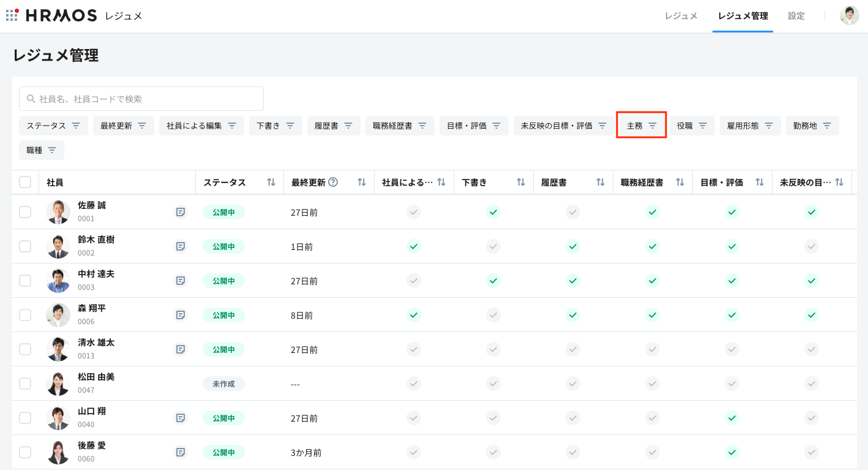The image size is (868, 470).
Task: Sort by the 履歴書 column arrows
Action: click(x=600, y=182)
